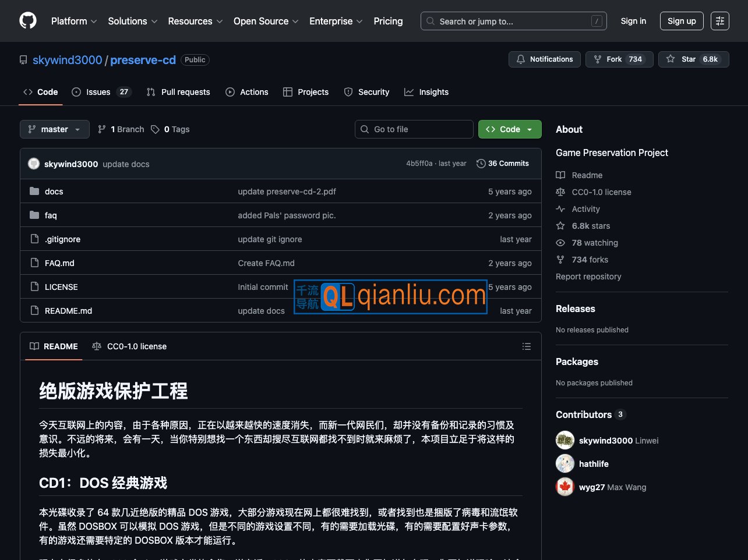Viewport: 748px width, 560px height.
Task: Open the Open Source menu
Action: click(x=266, y=21)
